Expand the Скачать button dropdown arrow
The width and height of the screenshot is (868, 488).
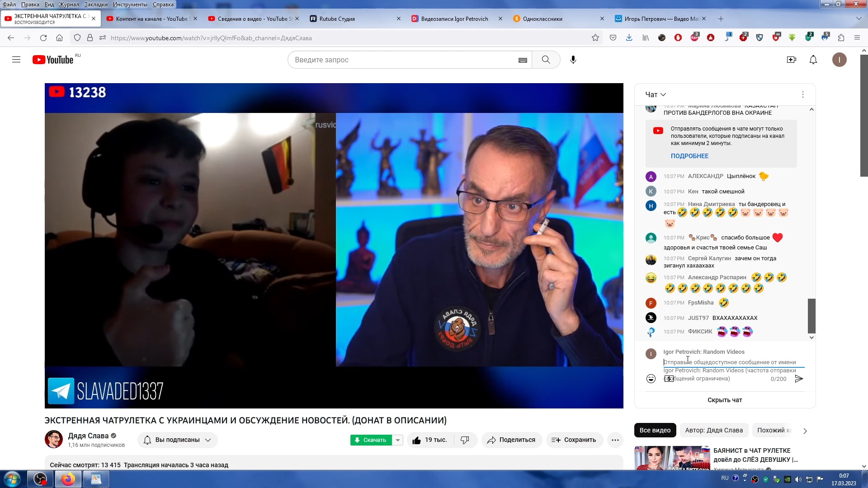(x=397, y=440)
